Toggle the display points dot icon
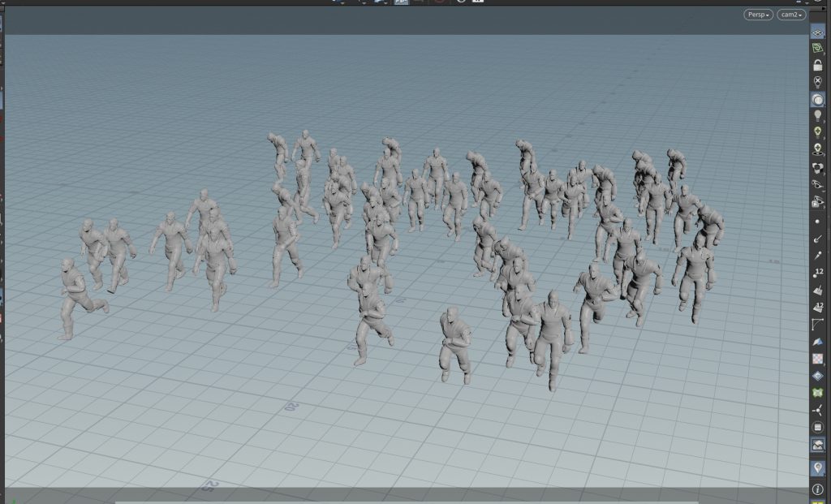 click(818, 222)
